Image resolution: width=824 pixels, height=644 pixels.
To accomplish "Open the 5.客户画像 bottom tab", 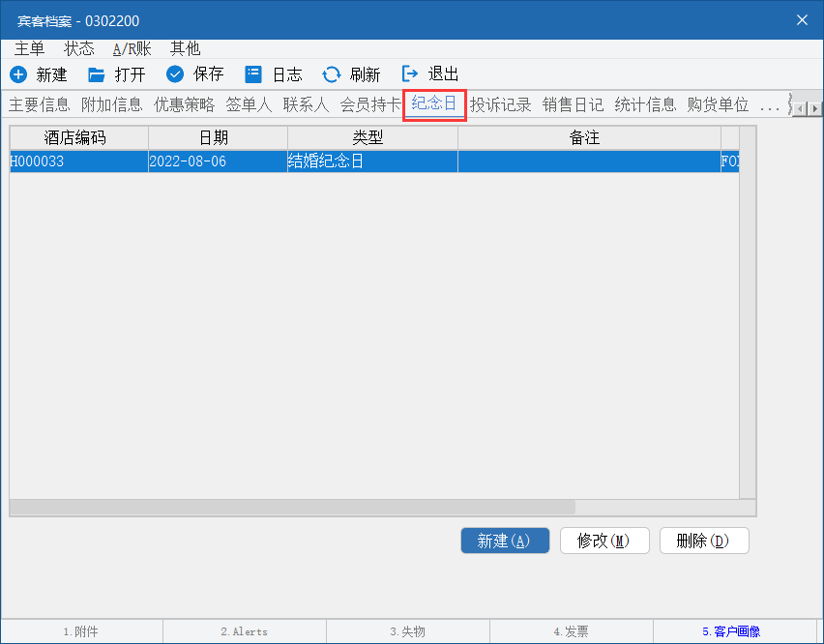I will [x=734, y=631].
